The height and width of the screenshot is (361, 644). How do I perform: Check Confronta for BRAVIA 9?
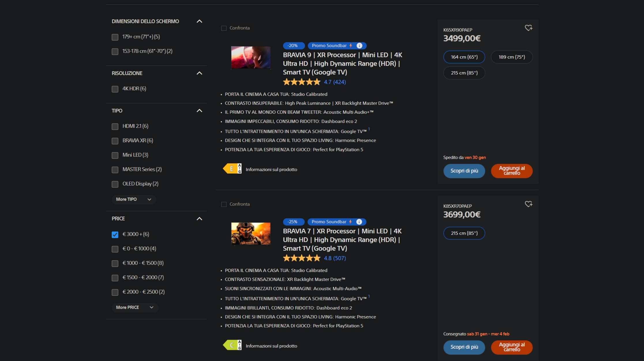(224, 28)
